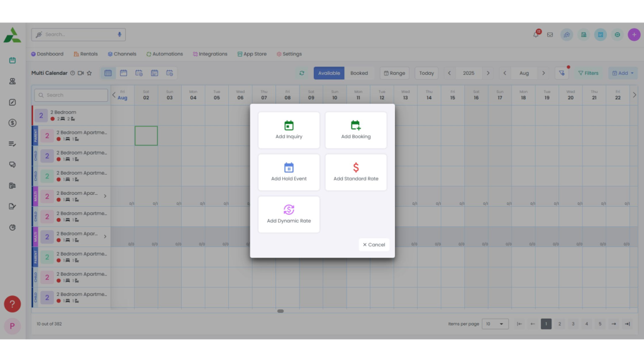Image resolution: width=644 pixels, height=362 pixels.
Task: Choose the Add Booking option
Action: pyautogui.click(x=356, y=130)
